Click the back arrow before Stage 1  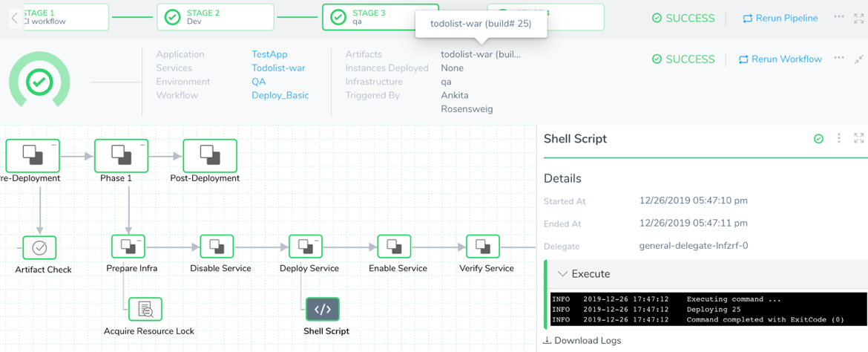15,18
